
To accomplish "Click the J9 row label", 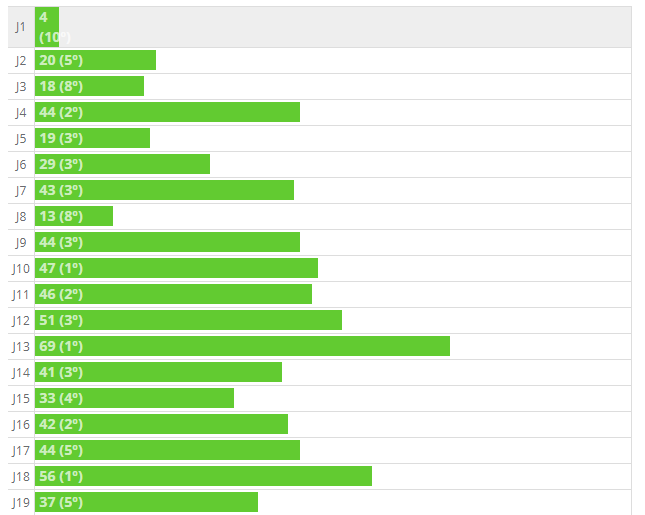I will point(21,242).
